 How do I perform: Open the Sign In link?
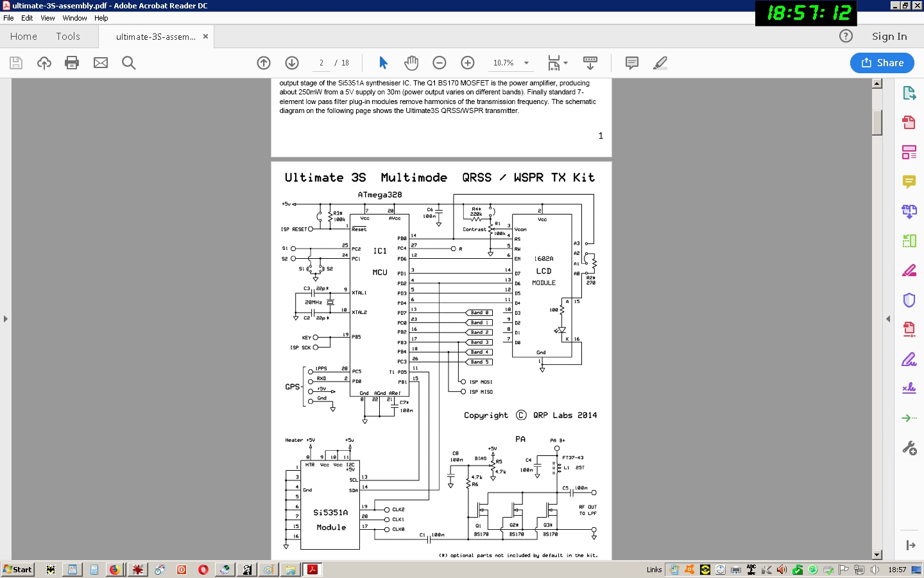point(889,37)
